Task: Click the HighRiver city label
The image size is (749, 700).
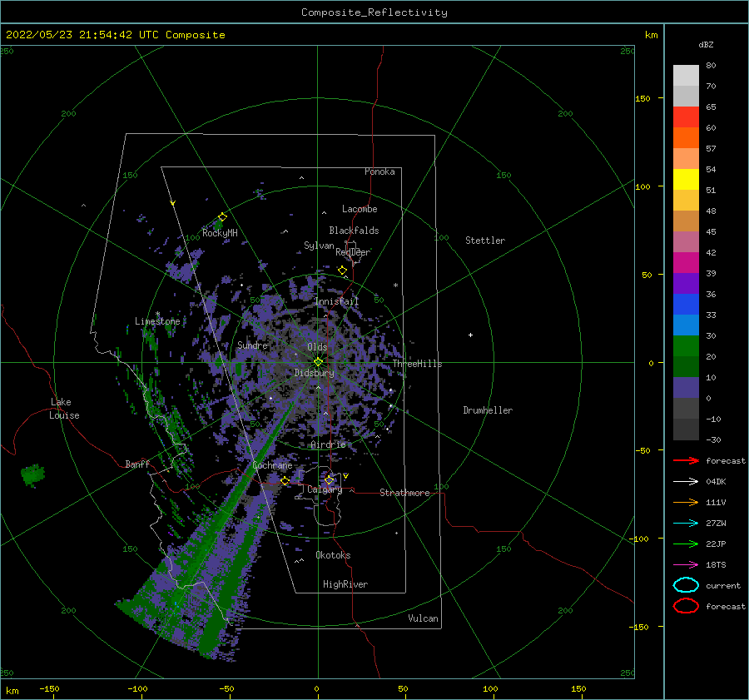Action: coord(345,584)
